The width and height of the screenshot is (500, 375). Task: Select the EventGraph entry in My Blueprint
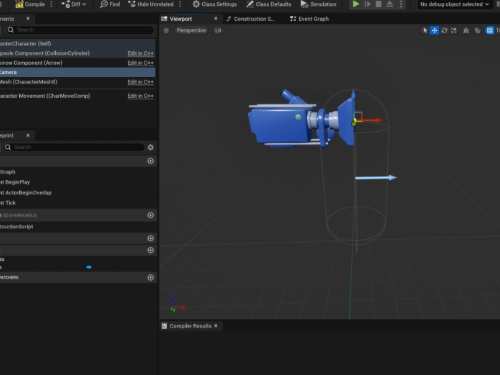tap(8, 172)
